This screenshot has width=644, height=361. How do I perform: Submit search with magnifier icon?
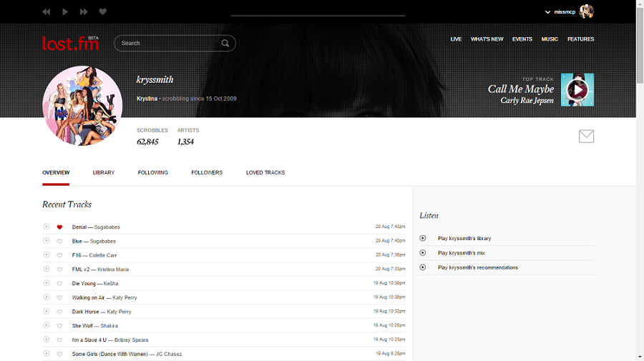[225, 43]
